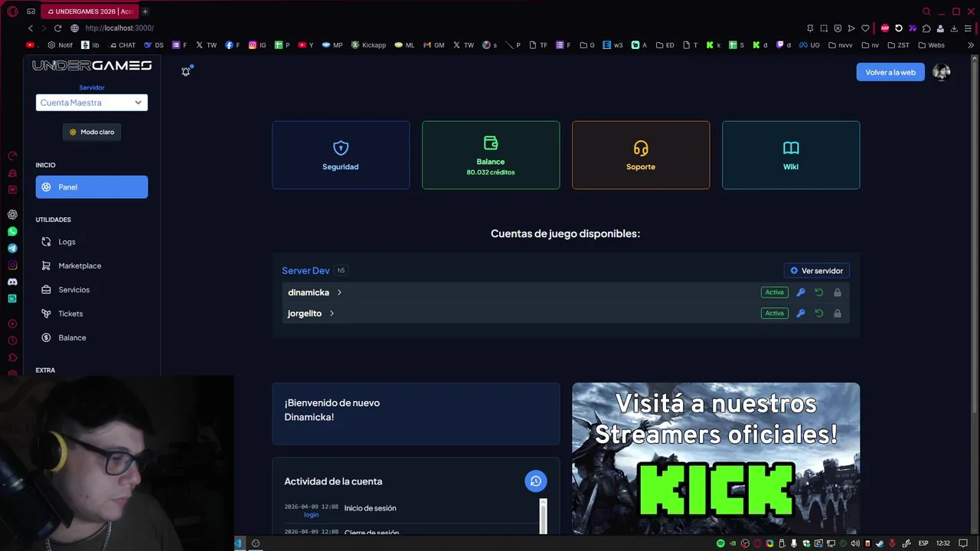
Task: Open the user avatar at top right
Action: click(942, 72)
